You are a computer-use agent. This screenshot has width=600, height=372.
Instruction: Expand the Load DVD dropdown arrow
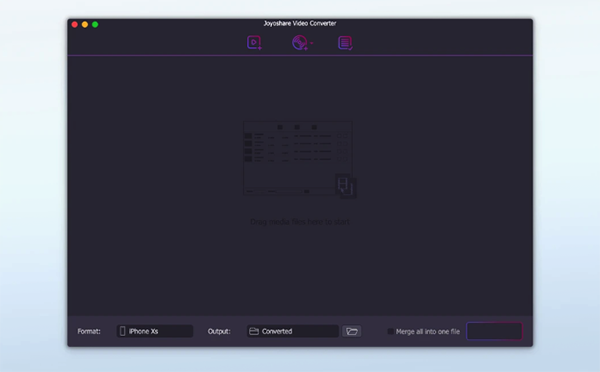click(311, 43)
